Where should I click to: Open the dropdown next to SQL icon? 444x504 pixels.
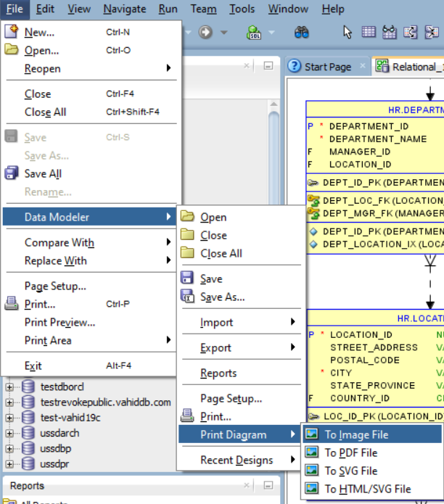271,33
